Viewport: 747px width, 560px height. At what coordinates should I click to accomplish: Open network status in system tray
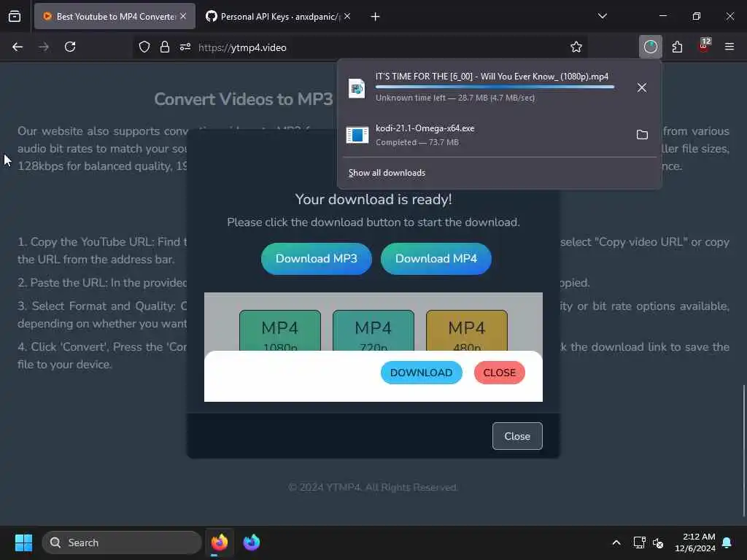639,542
